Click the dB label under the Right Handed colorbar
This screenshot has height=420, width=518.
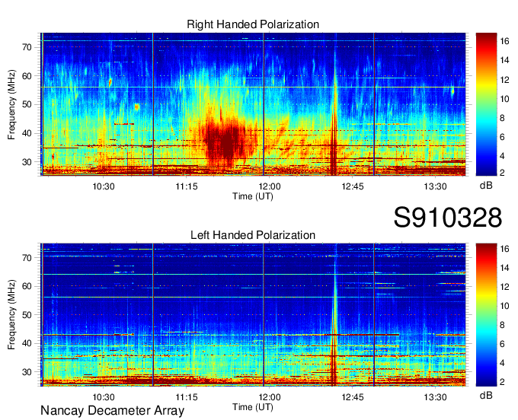point(486,186)
